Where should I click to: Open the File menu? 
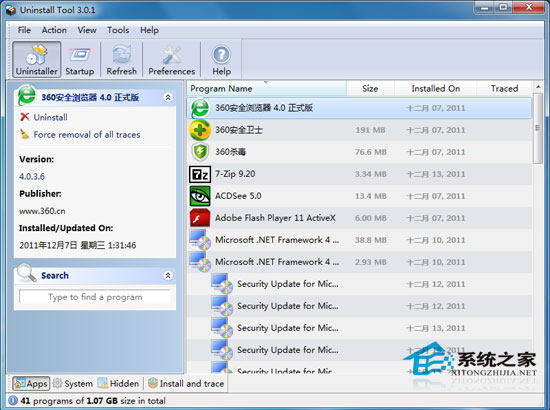tap(24, 30)
